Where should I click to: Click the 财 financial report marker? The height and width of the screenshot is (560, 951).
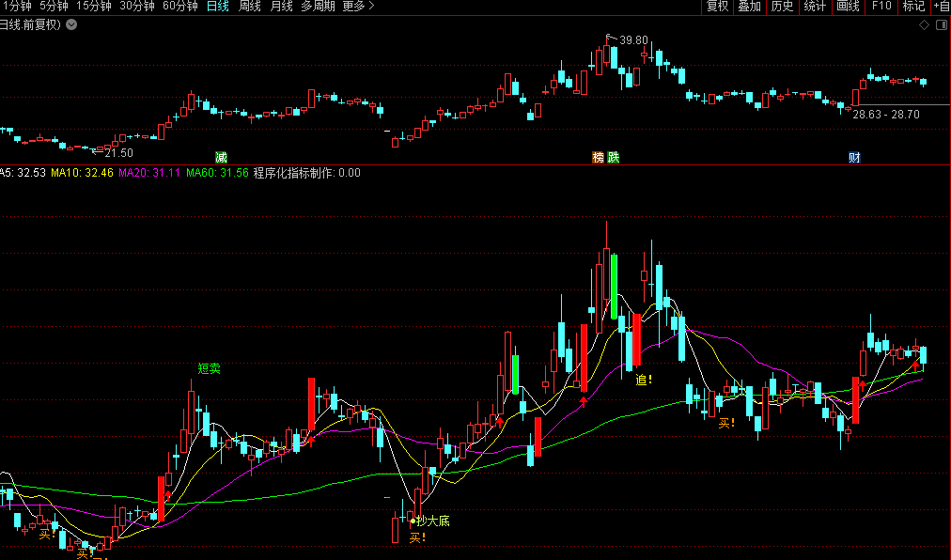[854, 157]
